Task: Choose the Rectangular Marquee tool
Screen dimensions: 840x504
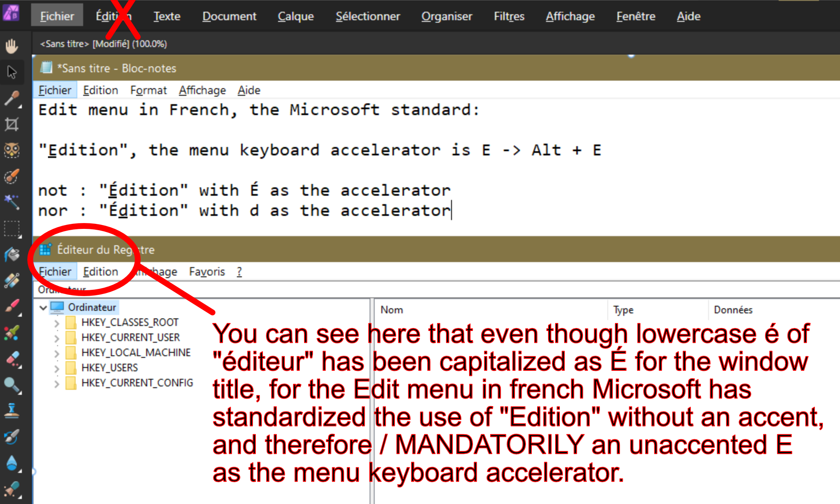Action: point(12,229)
